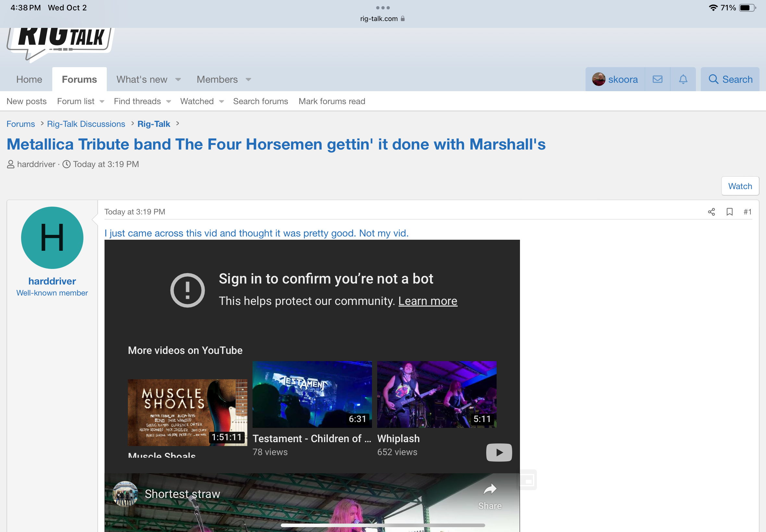Go to the Home tab
The width and height of the screenshot is (766, 532).
29,79
